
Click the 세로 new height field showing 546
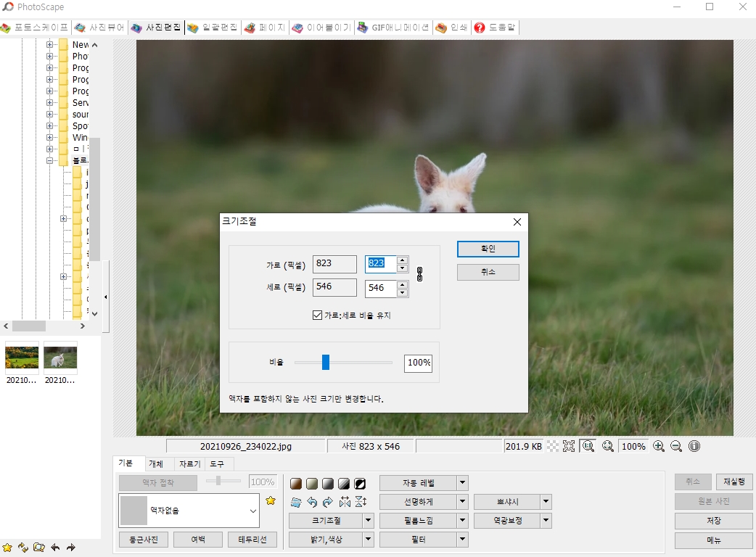coord(380,288)
